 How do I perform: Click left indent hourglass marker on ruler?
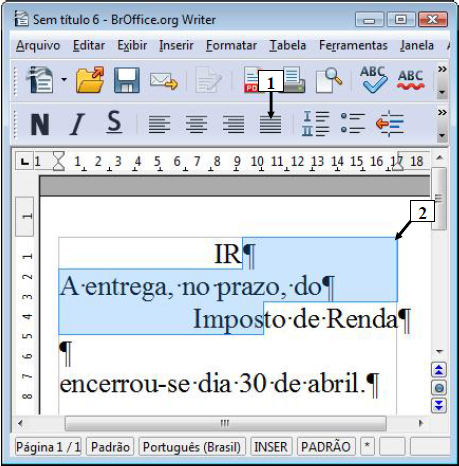click(59, 161)
